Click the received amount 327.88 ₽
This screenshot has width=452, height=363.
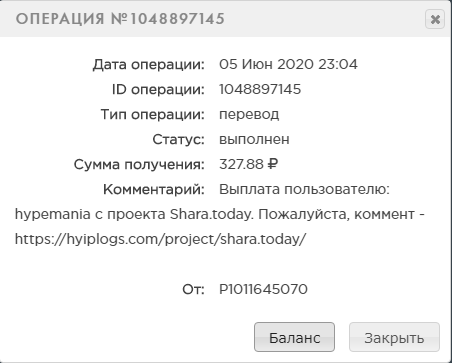(248, 164)
